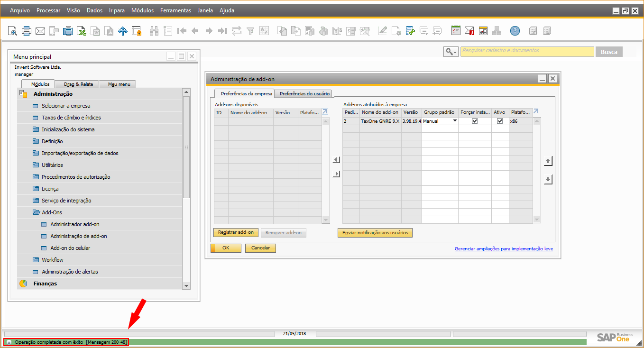Click the Busca search button

pyautogui.click(x=609, y=52)
